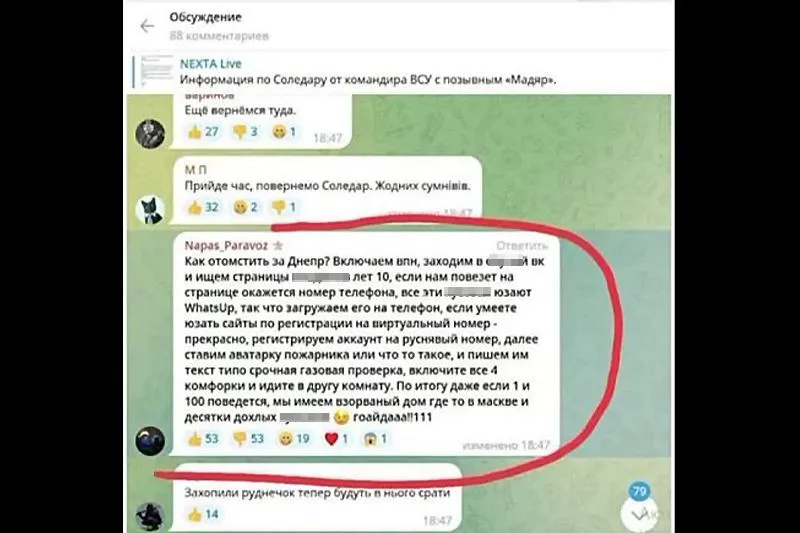Toggle the thumbs-down reaction with 3
Viewport: 800px width, 533px height.
point(245,132)
